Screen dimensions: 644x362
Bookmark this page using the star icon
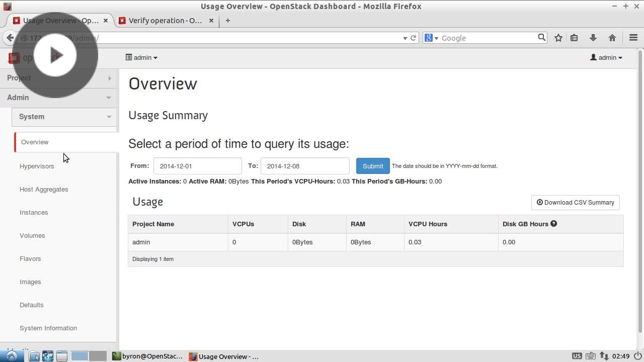pos(558,38)
